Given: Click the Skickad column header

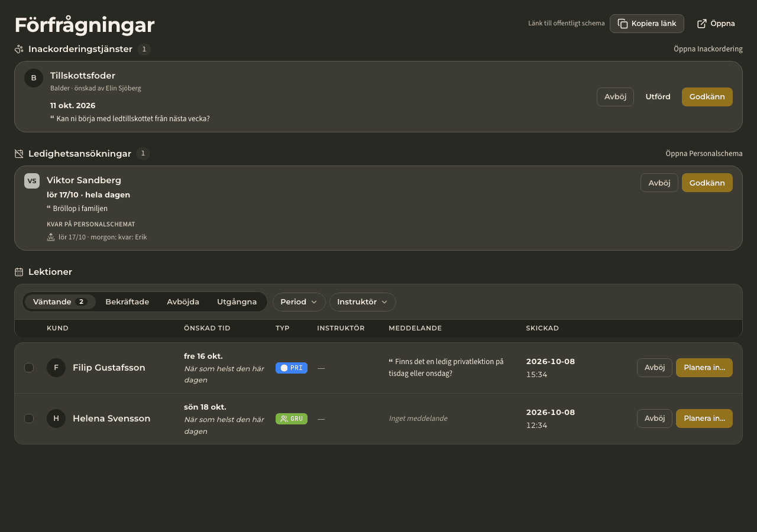Looking at the screenshot, I should pos(542,328).
